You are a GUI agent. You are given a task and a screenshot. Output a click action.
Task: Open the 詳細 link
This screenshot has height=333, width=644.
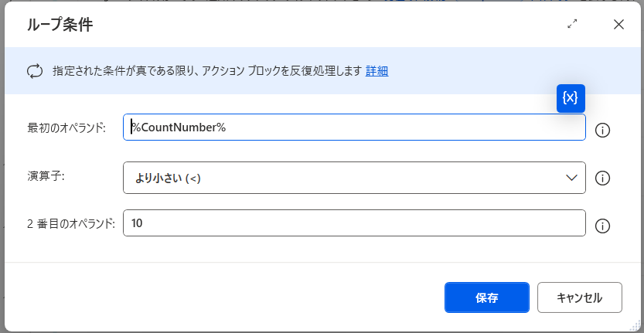(377, 71)
